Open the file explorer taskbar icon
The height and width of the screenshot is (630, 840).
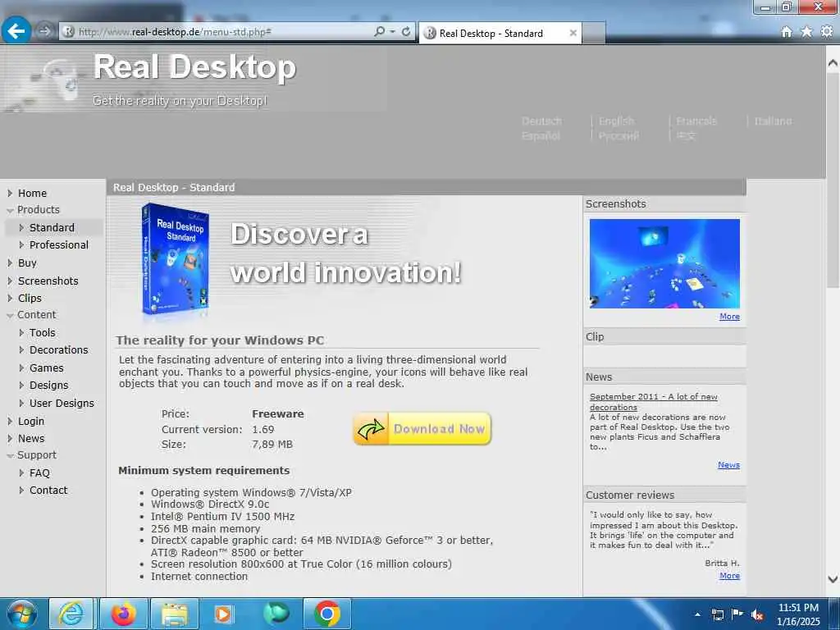tap(175, 614)
